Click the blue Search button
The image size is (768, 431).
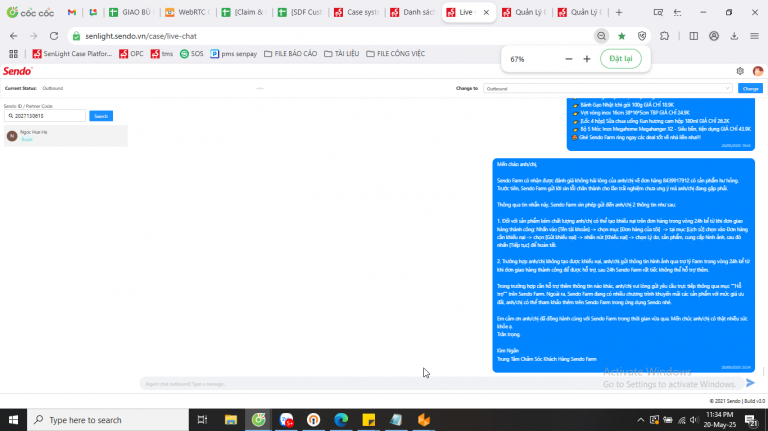[101, 116]
